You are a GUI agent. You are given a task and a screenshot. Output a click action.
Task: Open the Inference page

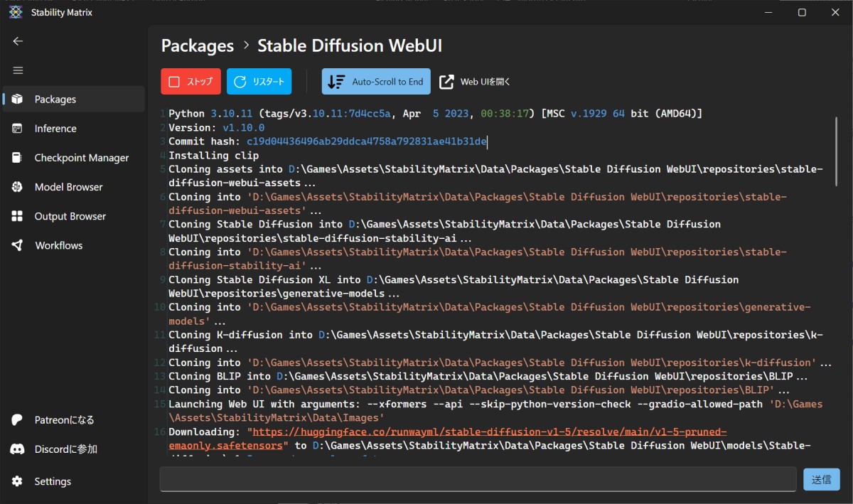[x=74, y=129]
